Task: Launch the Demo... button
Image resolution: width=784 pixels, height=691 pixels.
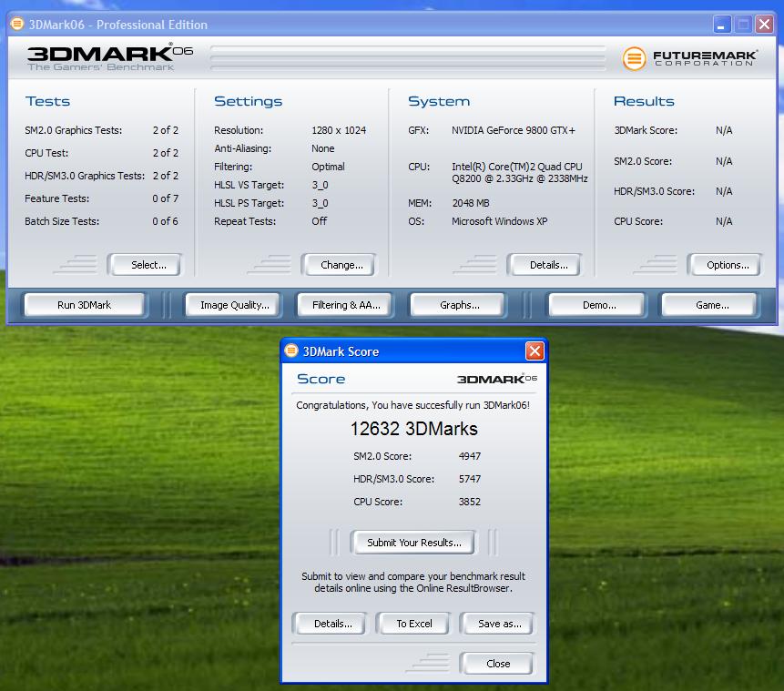Action: (x=597, y=305)
